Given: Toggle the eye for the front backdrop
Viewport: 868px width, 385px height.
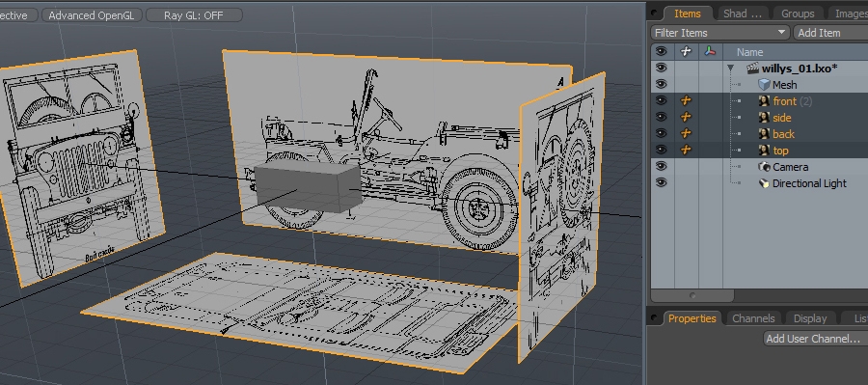Looking at the screenshot, I should 661,100.
